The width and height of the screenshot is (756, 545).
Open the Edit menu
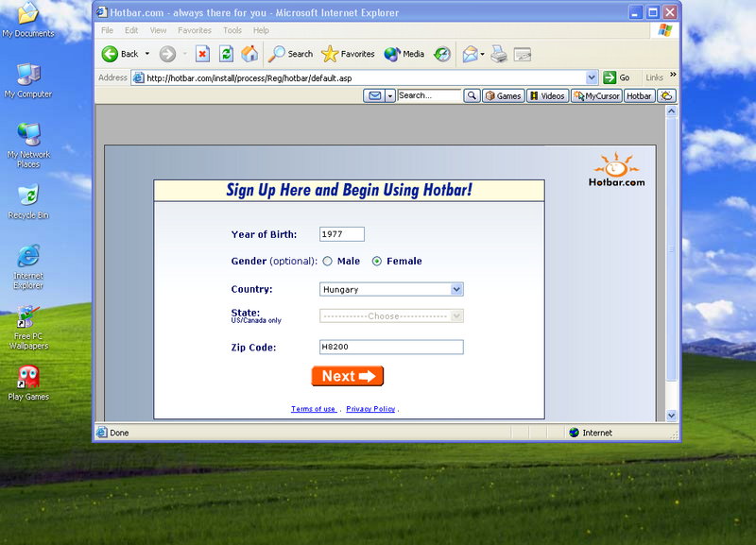[131, 30]
